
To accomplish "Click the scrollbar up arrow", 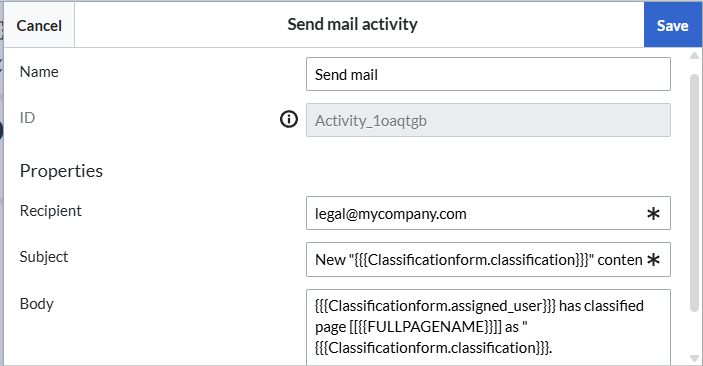I will pos(694,56).
